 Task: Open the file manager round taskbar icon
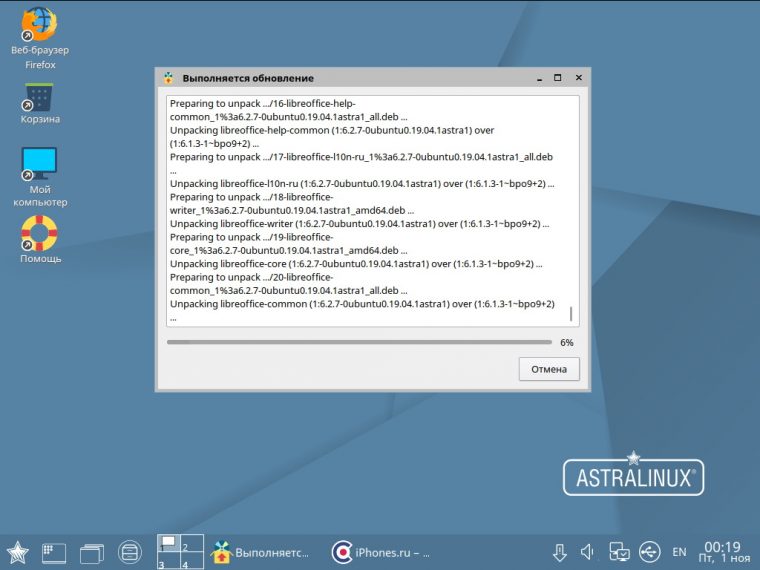tap(130, 553)
